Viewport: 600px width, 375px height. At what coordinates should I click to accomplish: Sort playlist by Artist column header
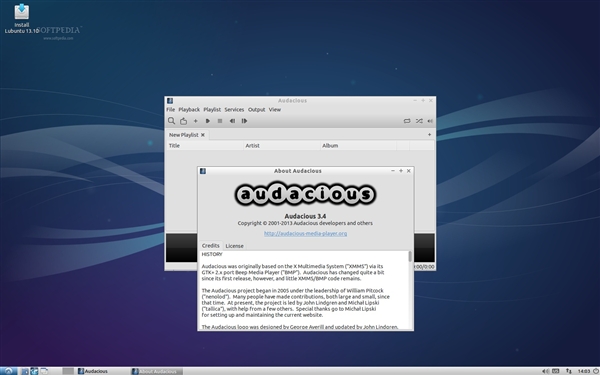point(282,145)
